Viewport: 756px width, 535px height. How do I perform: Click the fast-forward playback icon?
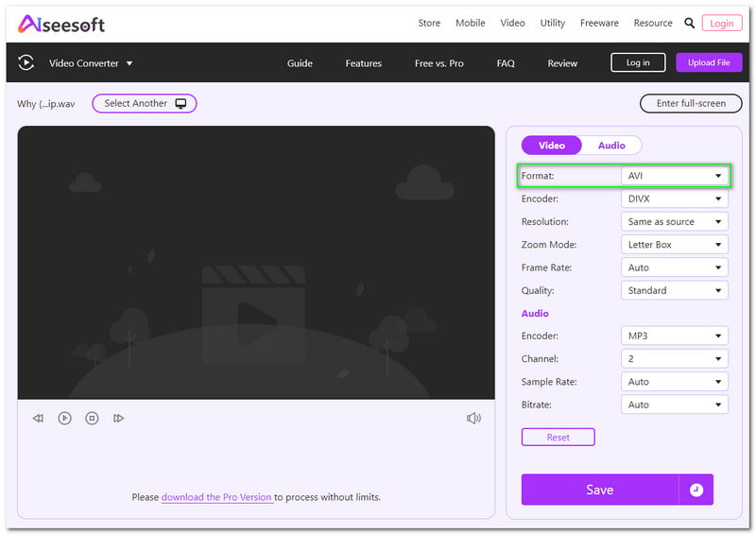tap(119, 418)
